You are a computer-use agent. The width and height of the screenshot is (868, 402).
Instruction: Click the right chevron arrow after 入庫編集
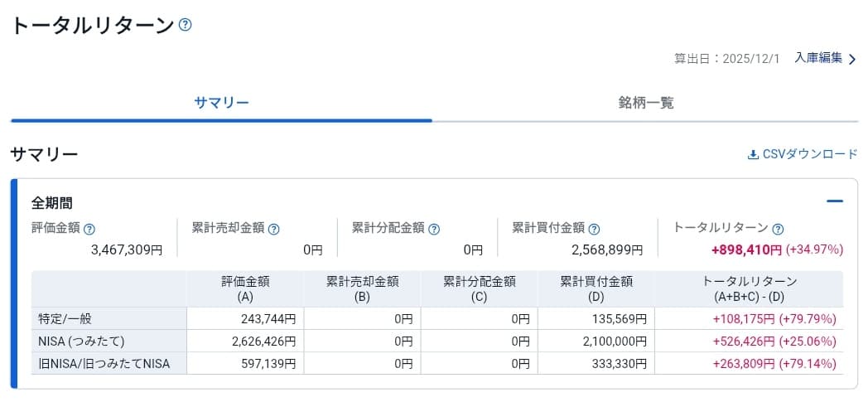tap(852, 59)
